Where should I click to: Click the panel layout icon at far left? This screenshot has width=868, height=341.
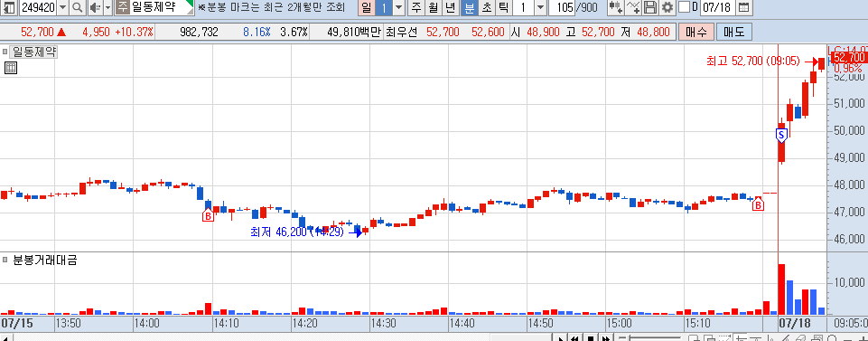pyautogui.click(x=10, y=8)
